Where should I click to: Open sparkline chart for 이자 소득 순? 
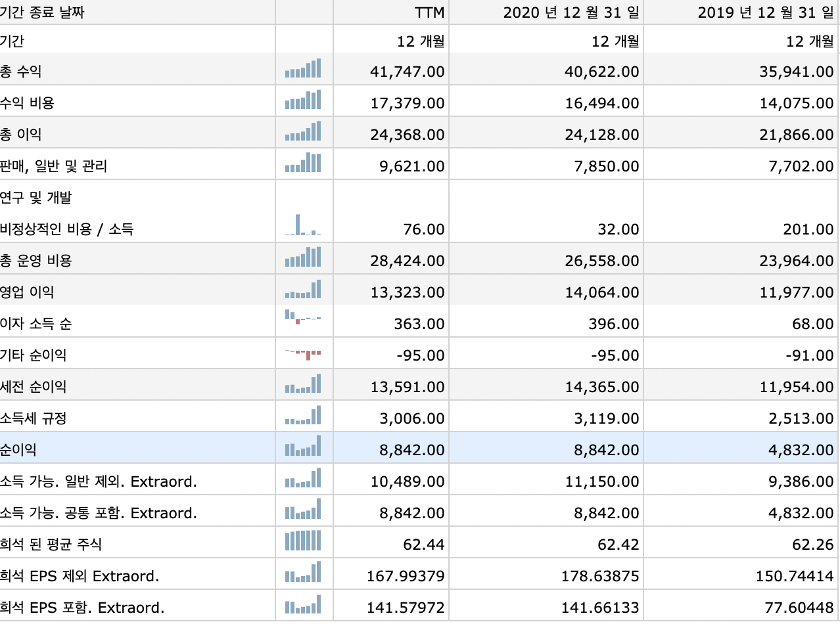[303, 317]
